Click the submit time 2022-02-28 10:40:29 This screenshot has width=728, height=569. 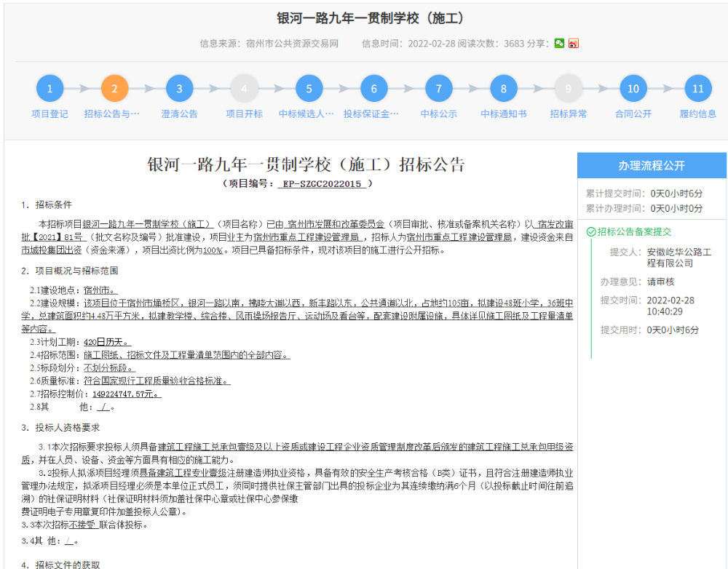670,306
